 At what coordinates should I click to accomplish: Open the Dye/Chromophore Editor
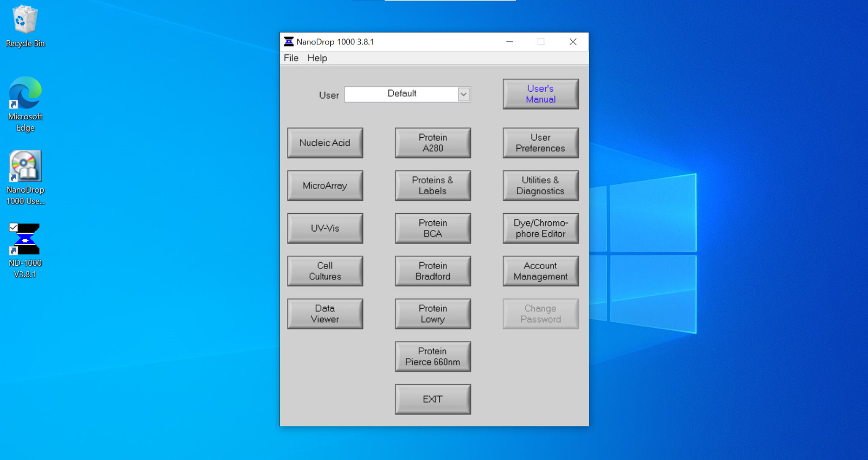541,228
